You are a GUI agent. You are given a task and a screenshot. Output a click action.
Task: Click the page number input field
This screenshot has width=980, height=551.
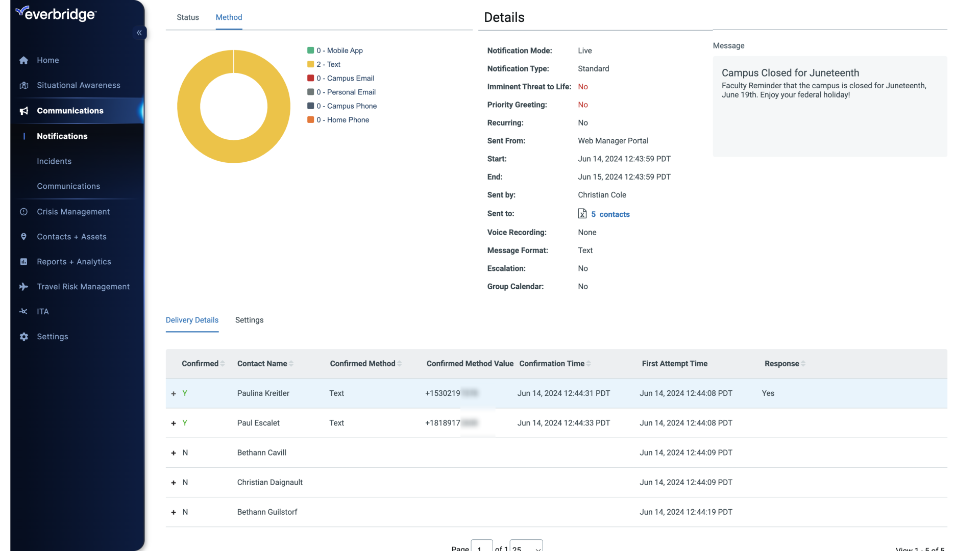pos(481,547)
